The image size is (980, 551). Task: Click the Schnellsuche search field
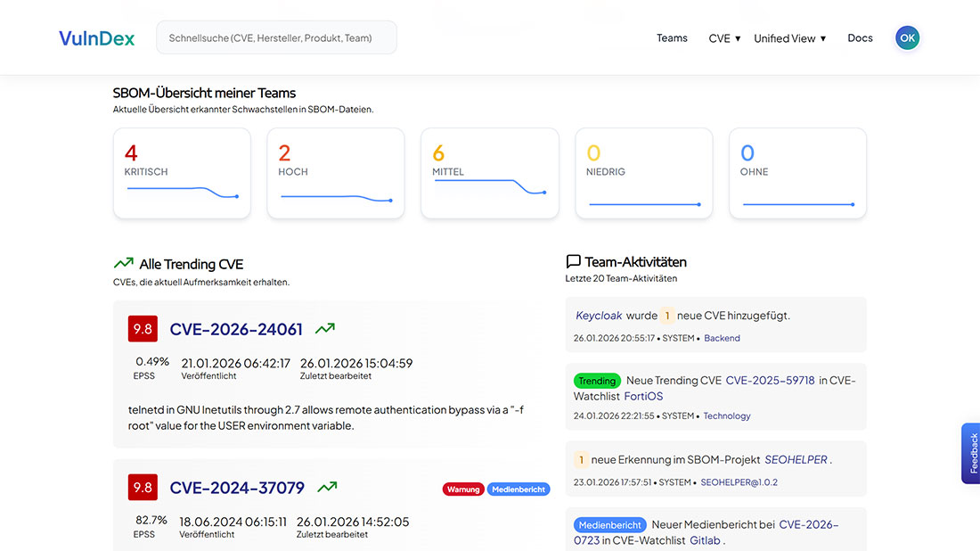pyautogui.click(x=276, y=37)
